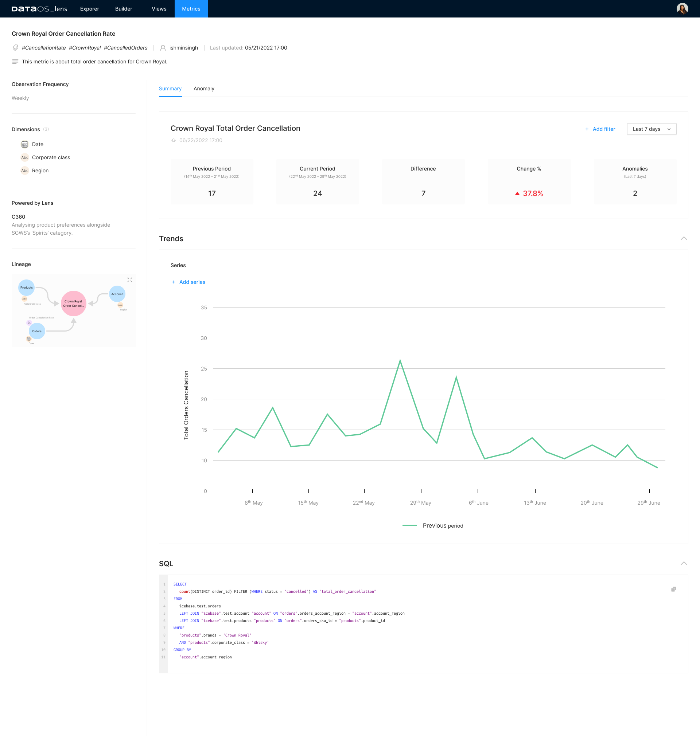Click the tag icon beside #CancellationRate
The width and height of the screenshot is (700, 736).
tap(15, 48)
